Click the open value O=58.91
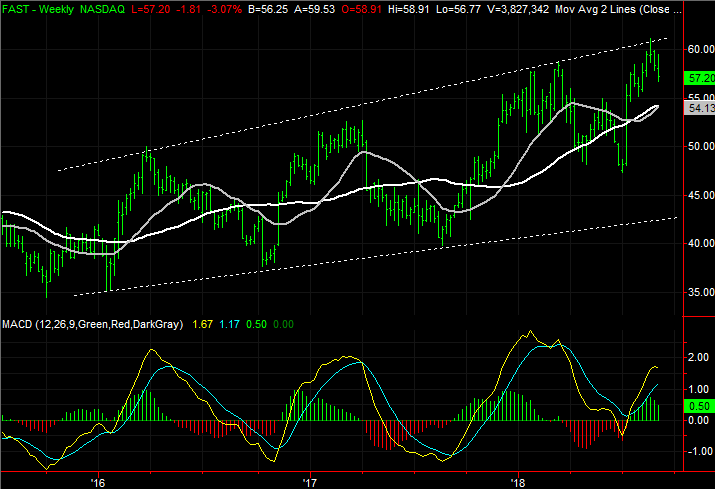 click(x=362, y=9)
